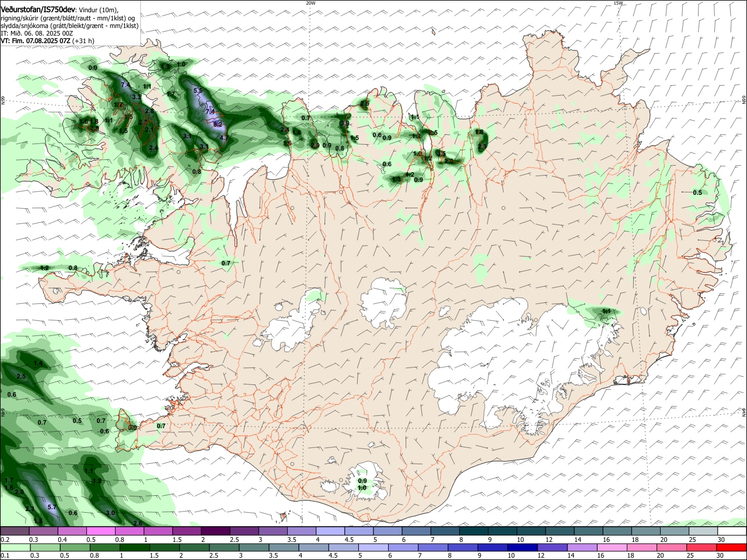Select the light lavender upper swatch at 4
Screen dimensions: 747x560
[x=330, y=531]
